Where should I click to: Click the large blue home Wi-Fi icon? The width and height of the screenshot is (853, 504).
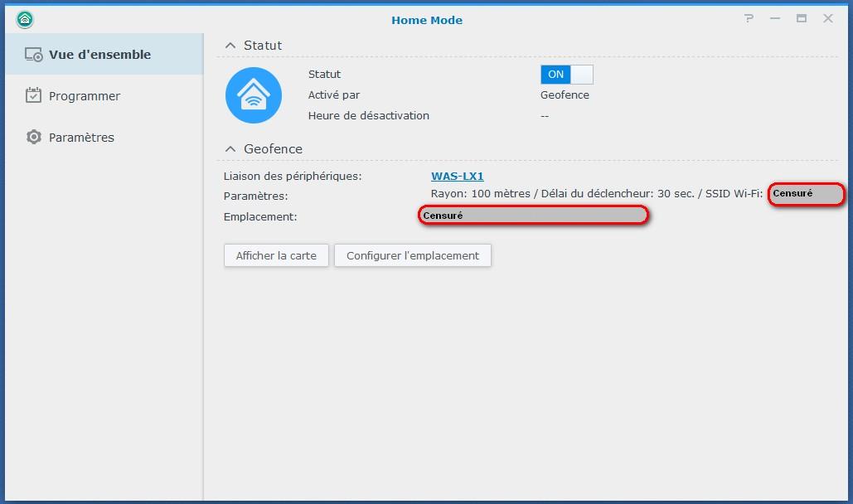click(x=254, y=95)
